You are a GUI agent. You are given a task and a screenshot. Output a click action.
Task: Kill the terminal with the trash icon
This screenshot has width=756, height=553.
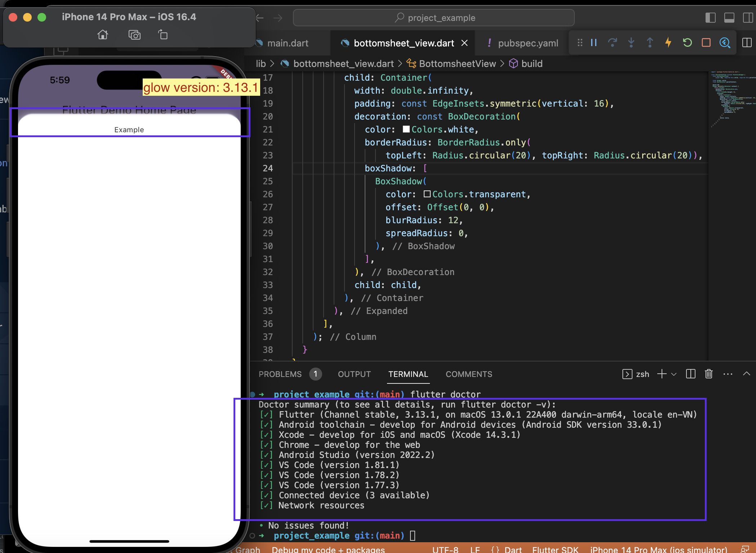click(x=708, y=374)
